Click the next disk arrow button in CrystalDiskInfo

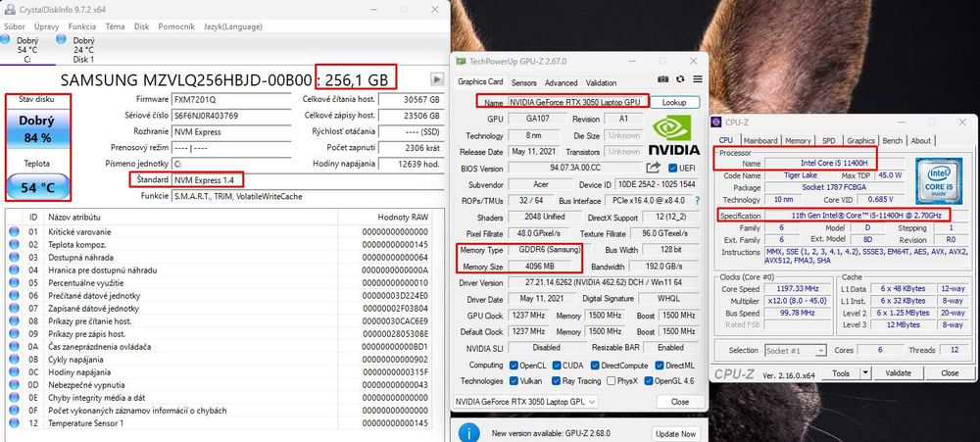(437, 79)
